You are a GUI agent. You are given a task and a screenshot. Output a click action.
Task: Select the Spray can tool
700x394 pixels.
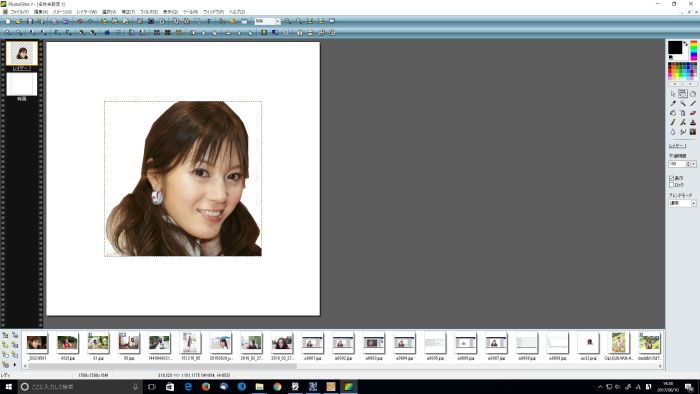click(x=683, y=113)
